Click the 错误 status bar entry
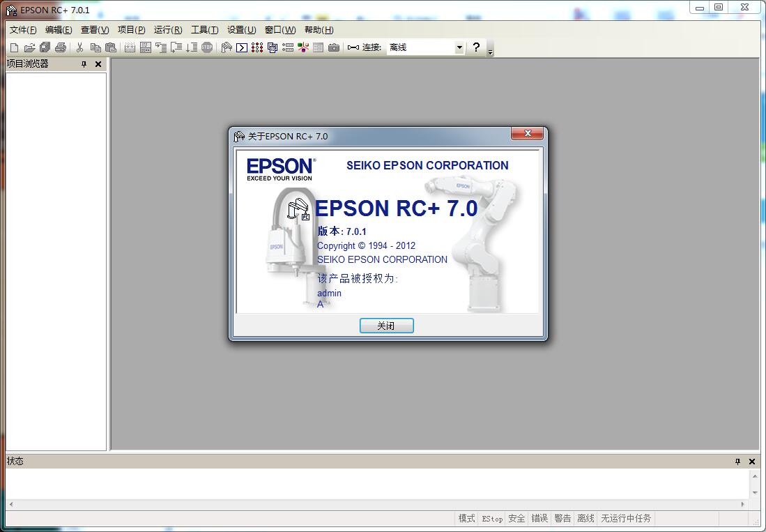This screenshot has height=532, width=766. click(x=539, y=518)
